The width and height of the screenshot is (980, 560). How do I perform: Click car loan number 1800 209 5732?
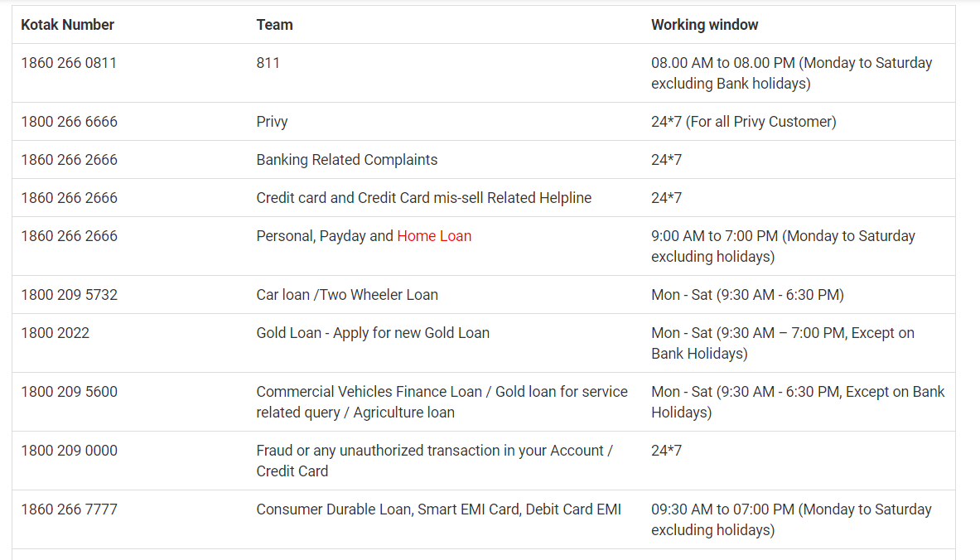pos(70,295)
